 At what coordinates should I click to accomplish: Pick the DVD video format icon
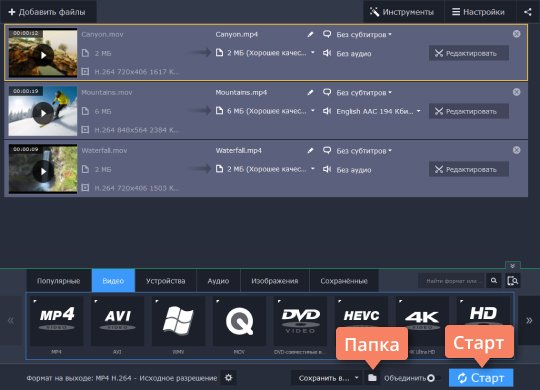300,321
